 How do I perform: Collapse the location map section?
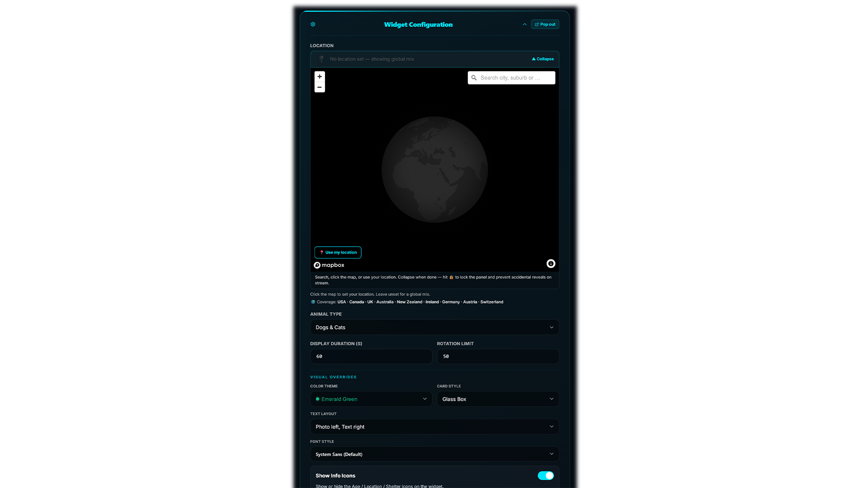click(542, 59)
